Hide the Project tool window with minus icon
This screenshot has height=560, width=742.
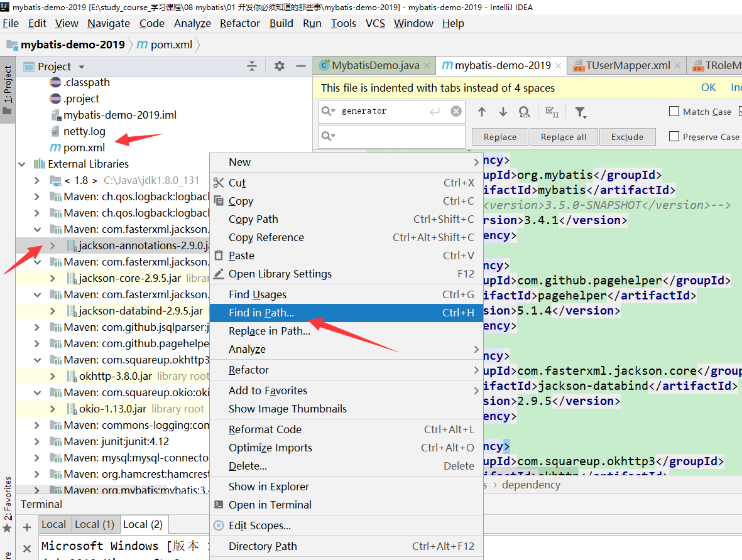[301, 66]
